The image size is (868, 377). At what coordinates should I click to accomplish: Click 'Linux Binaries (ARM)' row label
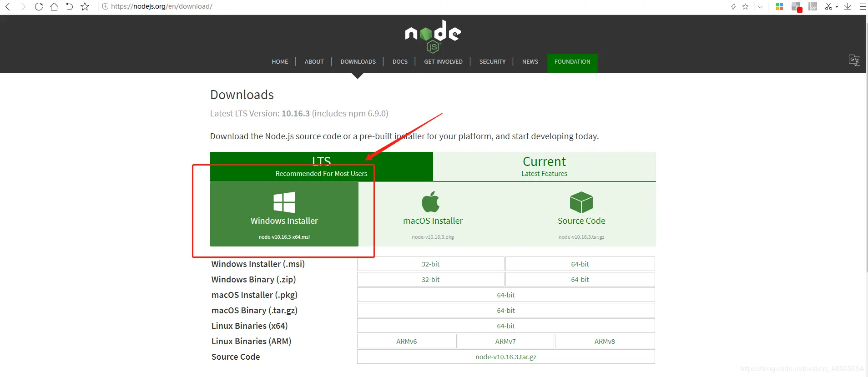251,342
